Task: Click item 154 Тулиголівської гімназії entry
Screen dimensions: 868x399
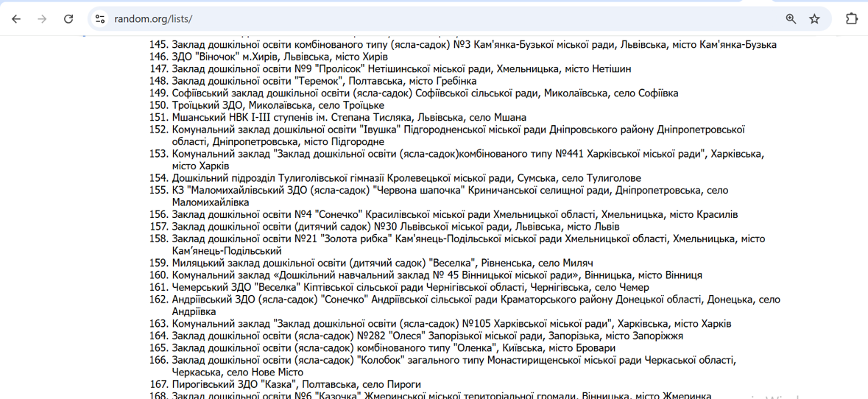Action: click(406, 178)
